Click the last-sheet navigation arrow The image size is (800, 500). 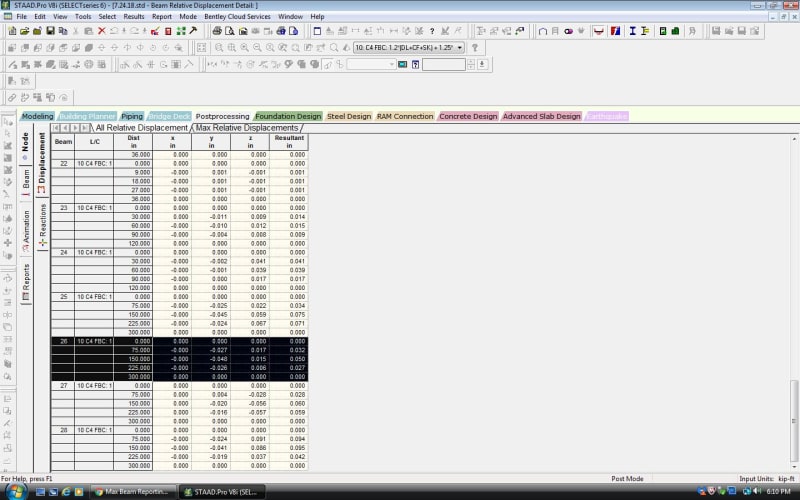pyautogui.click(x=85, y=128)
